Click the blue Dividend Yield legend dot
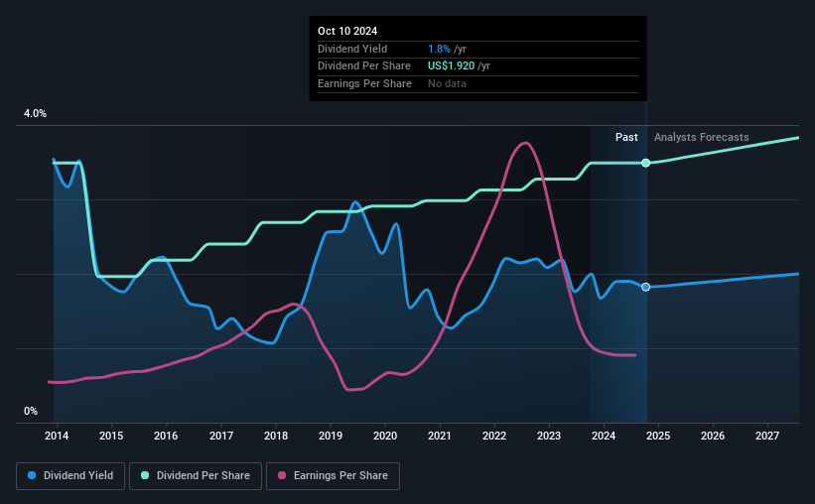The image size is (815, 504). (x=32, y=475)
